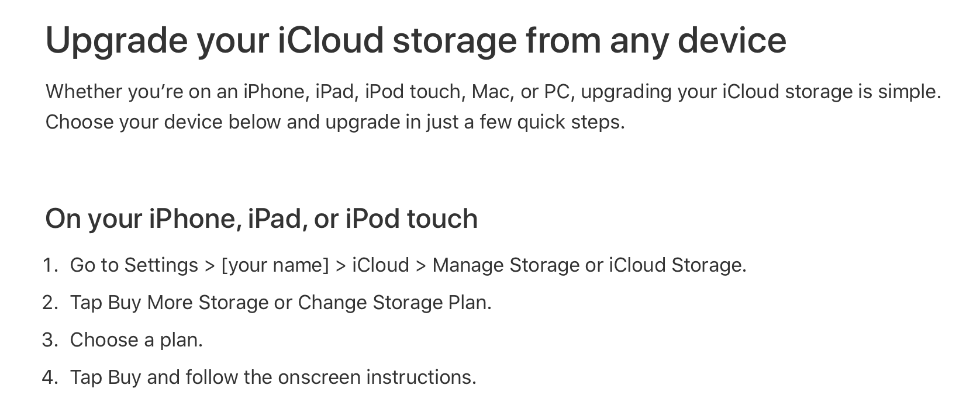Click the list number '3.'

pyautogui.click(x=50, y=340)
